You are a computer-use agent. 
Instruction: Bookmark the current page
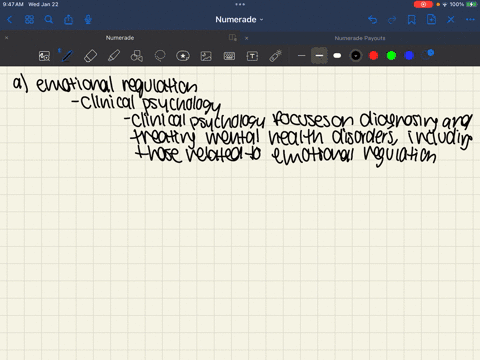click(x=412, y=20)
